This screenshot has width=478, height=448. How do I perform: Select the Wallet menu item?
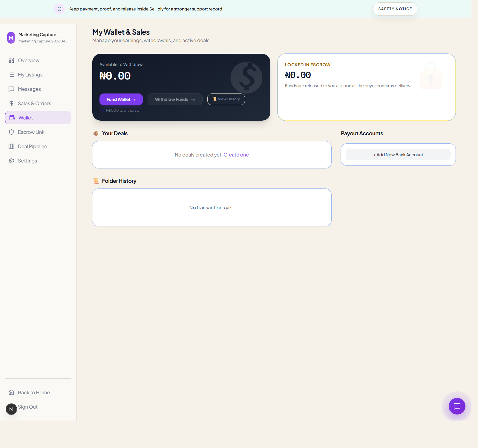click(38, 118)
